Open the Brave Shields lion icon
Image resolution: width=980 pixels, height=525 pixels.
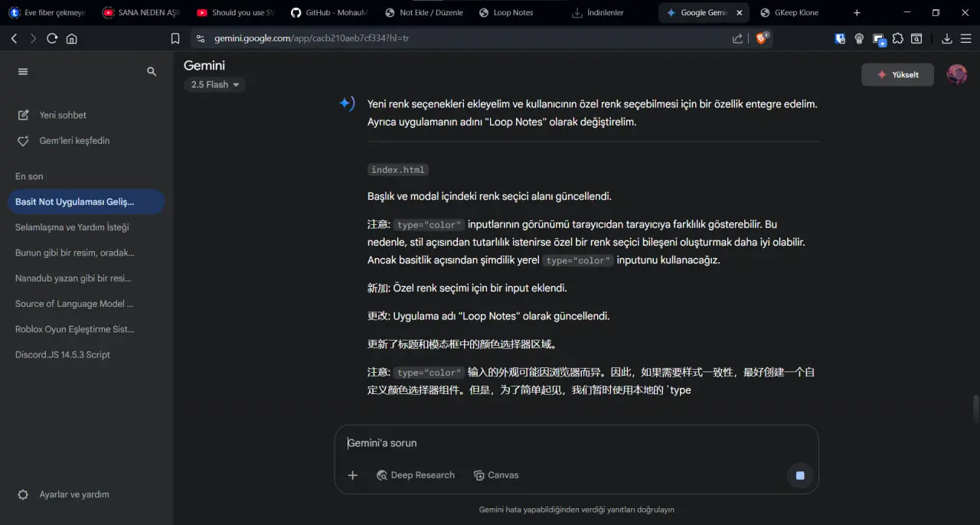(763, 38)
